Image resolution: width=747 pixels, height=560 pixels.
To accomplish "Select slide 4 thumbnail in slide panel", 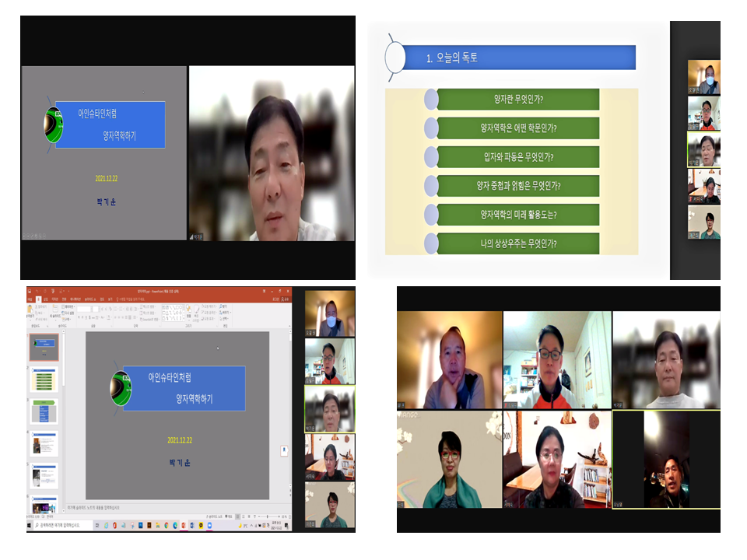I will [x=44, y=443].
